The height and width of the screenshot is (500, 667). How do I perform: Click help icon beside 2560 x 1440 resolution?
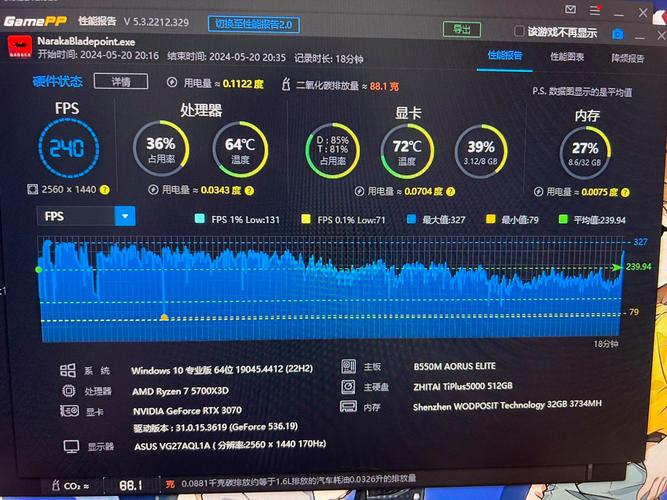(104, 189)
